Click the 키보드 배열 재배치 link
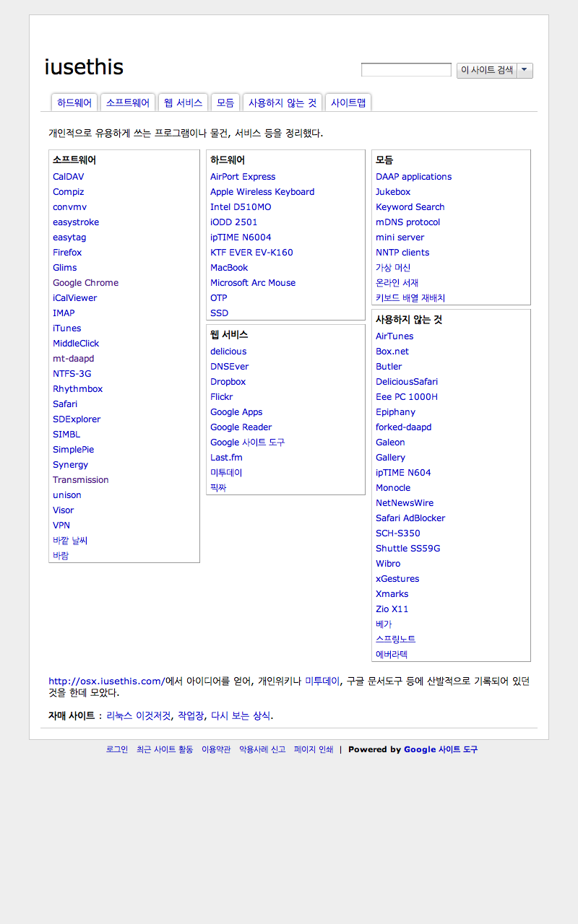 pyautogui.click(x=410, y=298)
